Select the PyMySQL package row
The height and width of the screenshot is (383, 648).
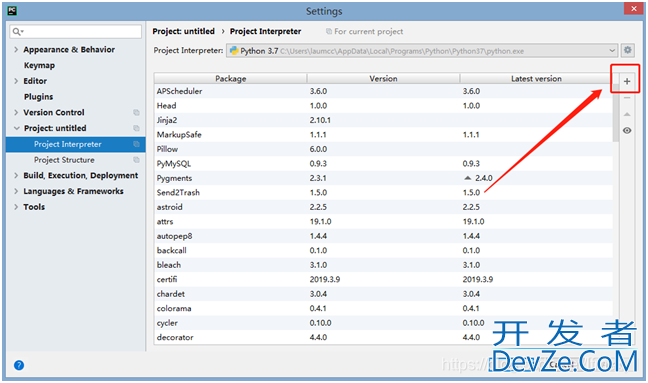pyautogui.click(x=384, y=164)
